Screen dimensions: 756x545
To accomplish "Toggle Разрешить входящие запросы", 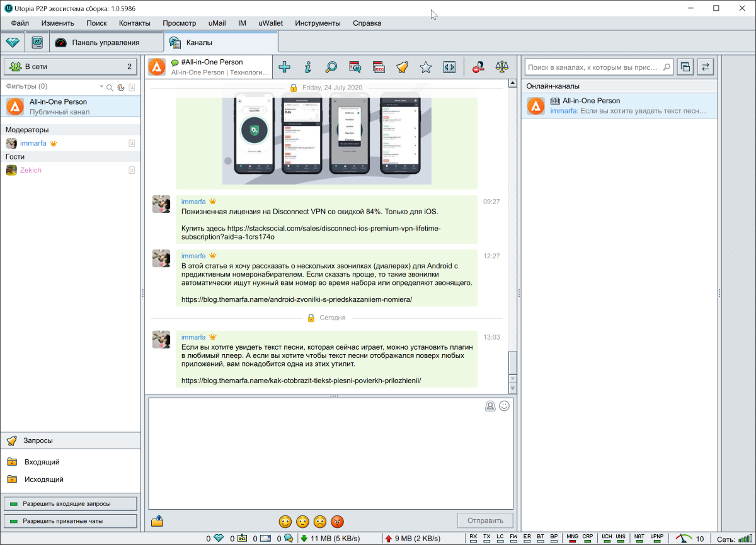I will 70,503.
